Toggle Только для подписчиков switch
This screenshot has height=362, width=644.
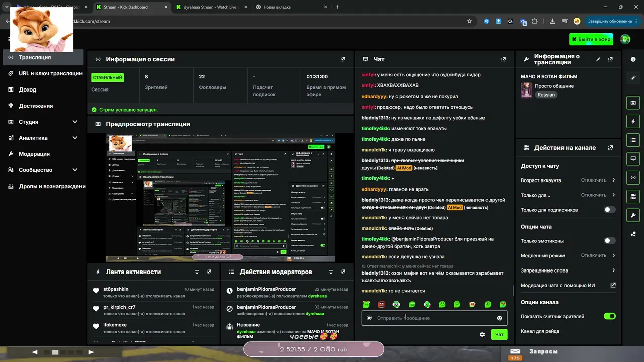609,210
